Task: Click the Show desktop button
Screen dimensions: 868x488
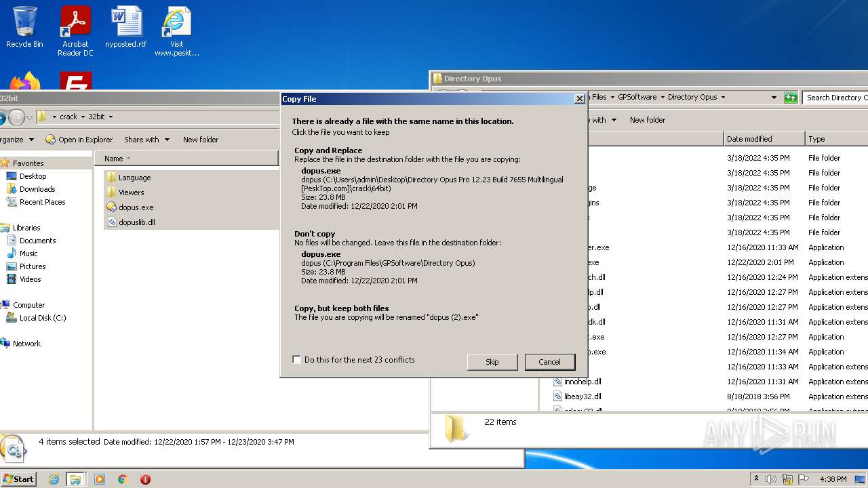Action: click(861, 479)
